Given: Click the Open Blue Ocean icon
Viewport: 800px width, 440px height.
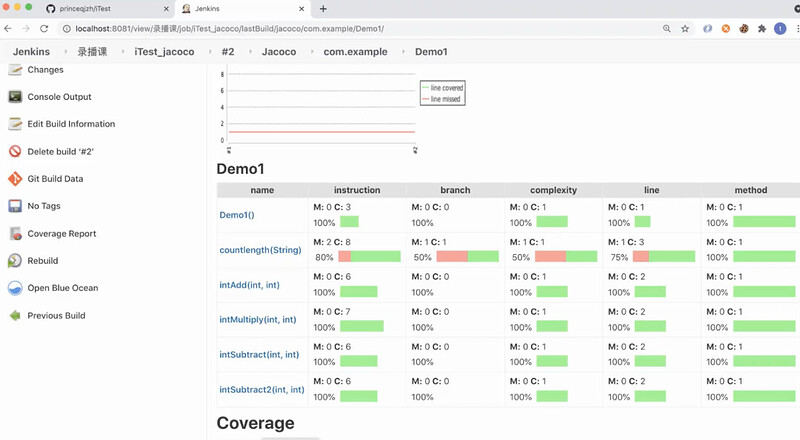Looking at the screenshot, I should tap(15, 288).
